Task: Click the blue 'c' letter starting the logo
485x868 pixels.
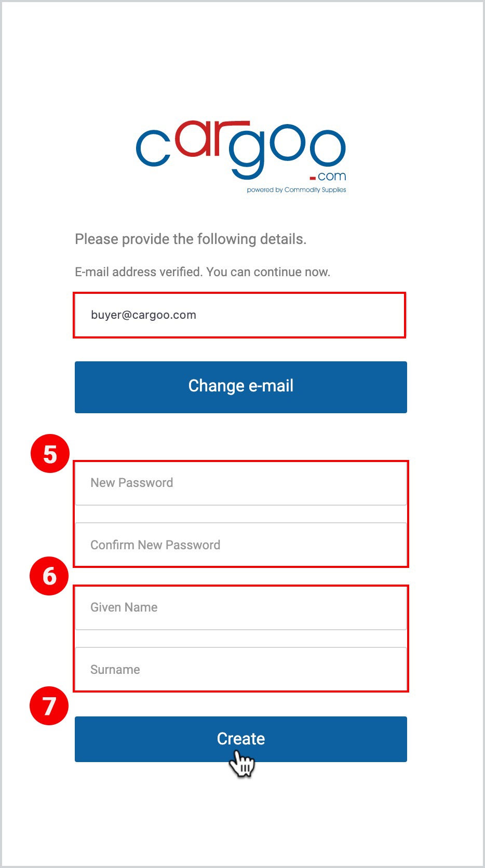Action: pos(153,148)
